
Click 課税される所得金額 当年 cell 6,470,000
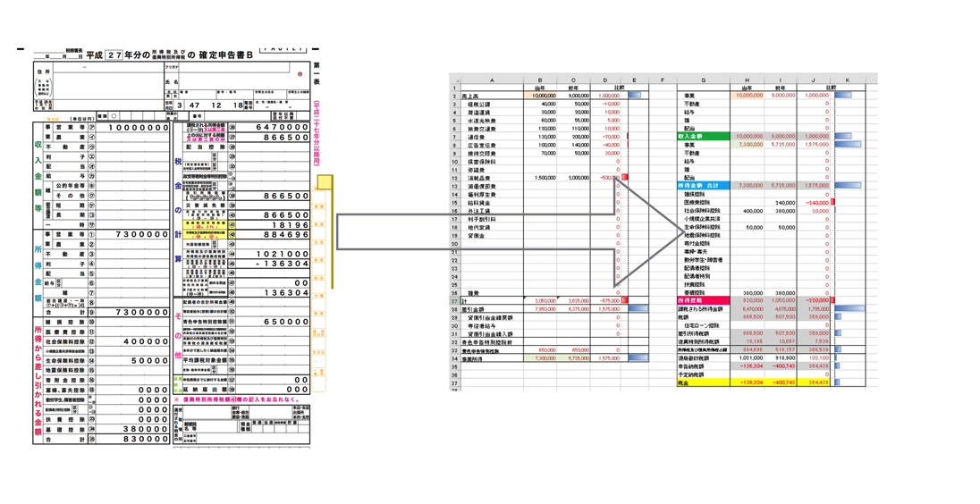(747, 308)
